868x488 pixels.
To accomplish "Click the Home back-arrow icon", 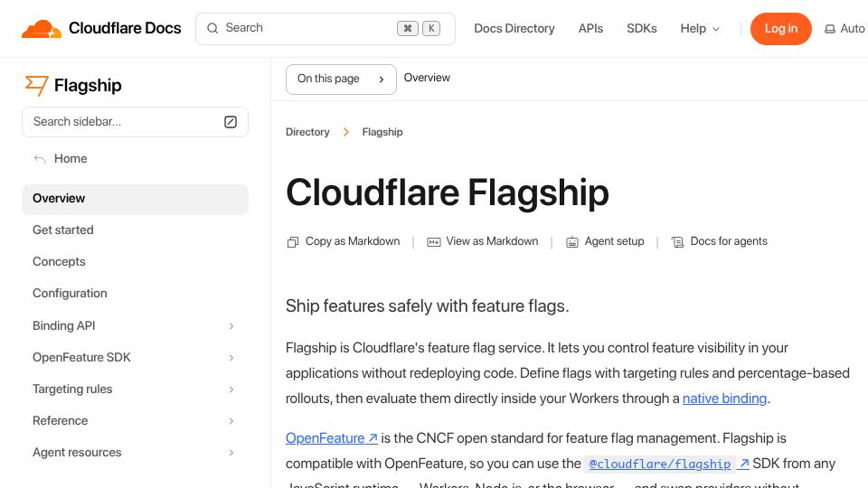I will click(x=39, y=159).
